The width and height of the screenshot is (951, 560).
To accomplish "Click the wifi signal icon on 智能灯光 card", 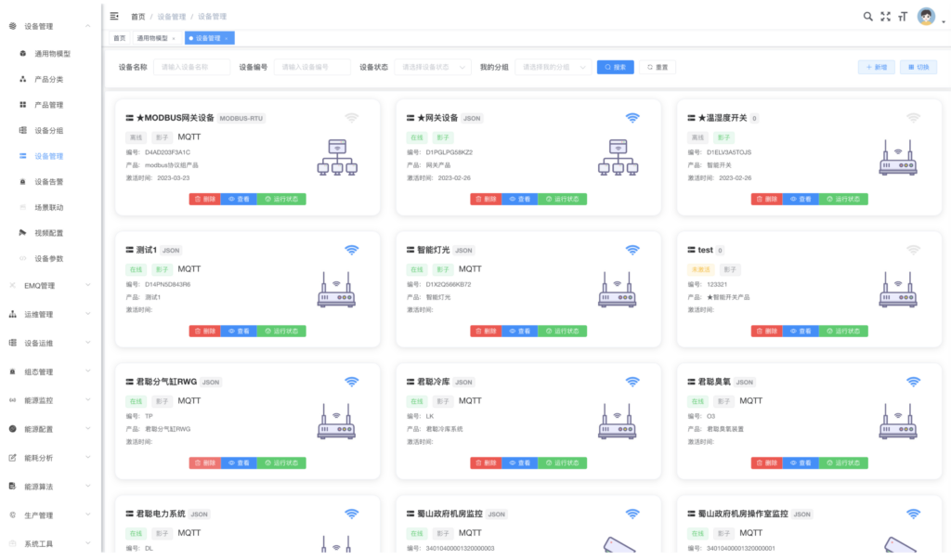I will pyautogui.click(x=632, y=250).
